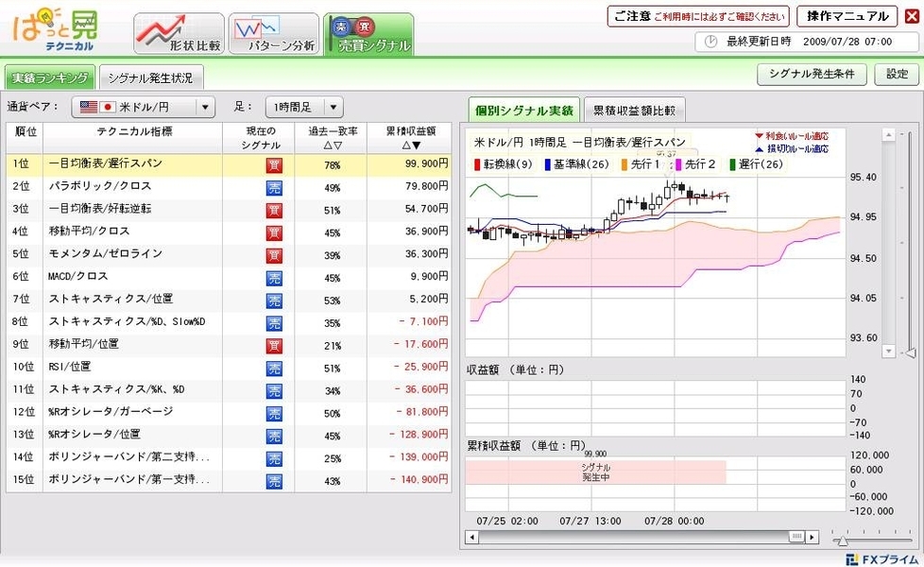Viewport: 924px width, 567px height.
Task: Select the RSI/位置 indicator row
Action: pos(230,369)
